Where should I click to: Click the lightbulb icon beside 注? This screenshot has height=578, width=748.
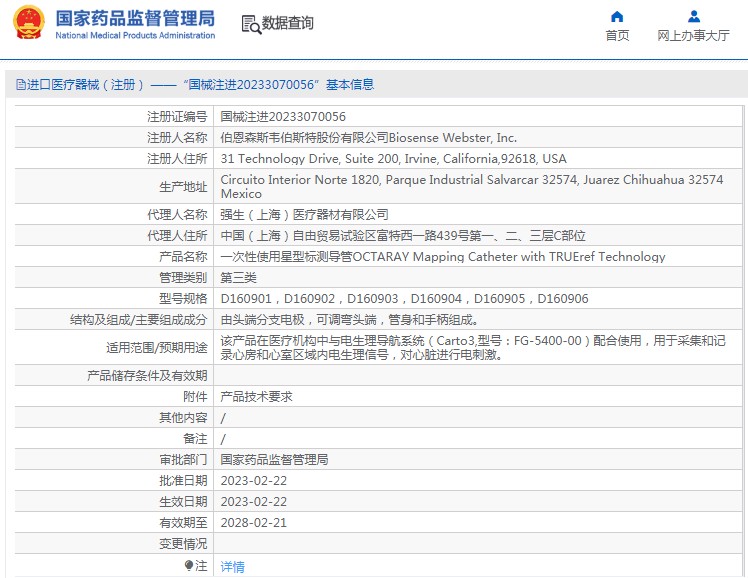coord(189,566)
